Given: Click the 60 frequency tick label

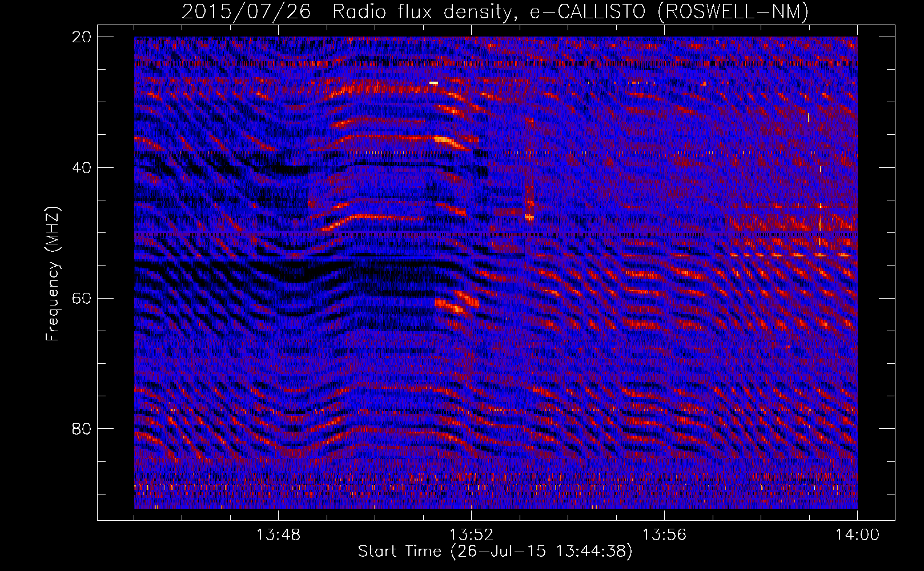Looking at the screenshot, I should click(x=82, y=298).
